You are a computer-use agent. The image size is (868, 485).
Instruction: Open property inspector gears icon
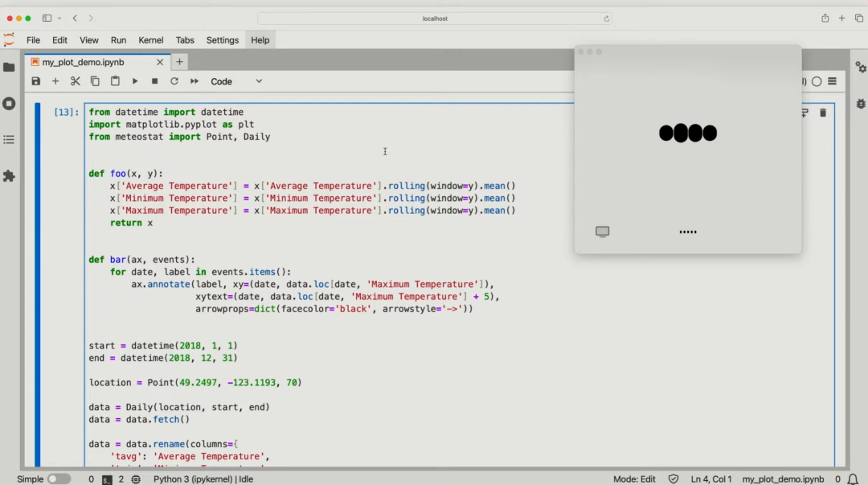860,67
